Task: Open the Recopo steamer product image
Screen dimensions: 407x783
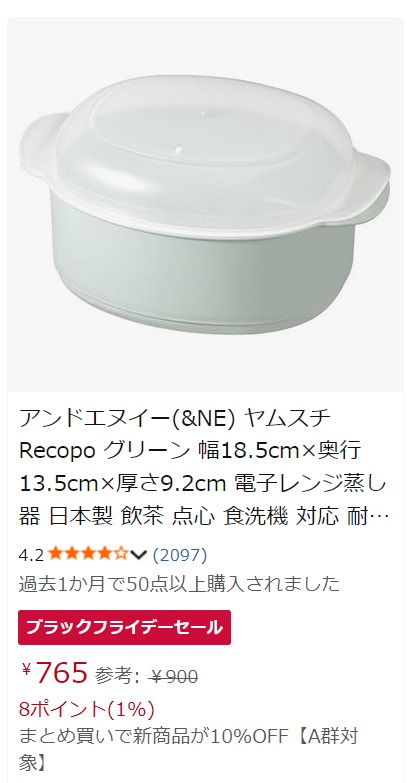Action: tap(205, 204)
